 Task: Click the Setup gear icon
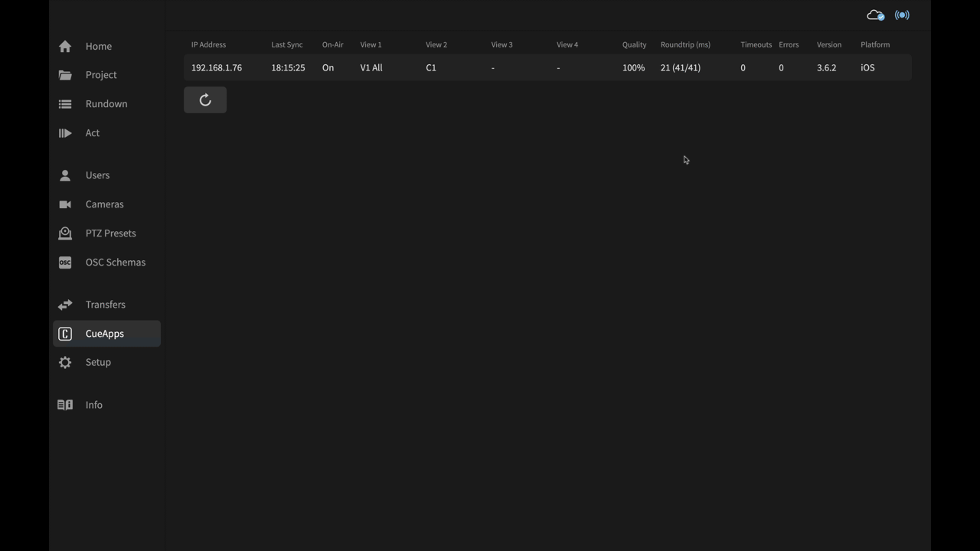(x=65, y=363)
